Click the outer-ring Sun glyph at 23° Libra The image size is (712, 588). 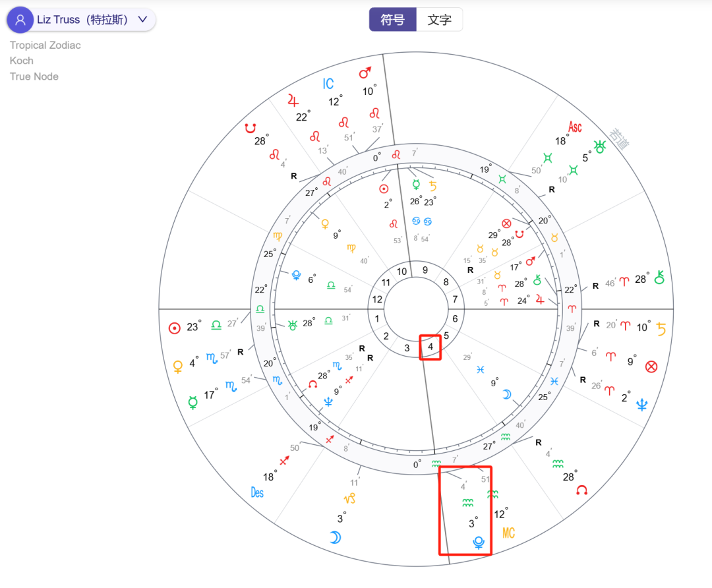click(174, 328)
